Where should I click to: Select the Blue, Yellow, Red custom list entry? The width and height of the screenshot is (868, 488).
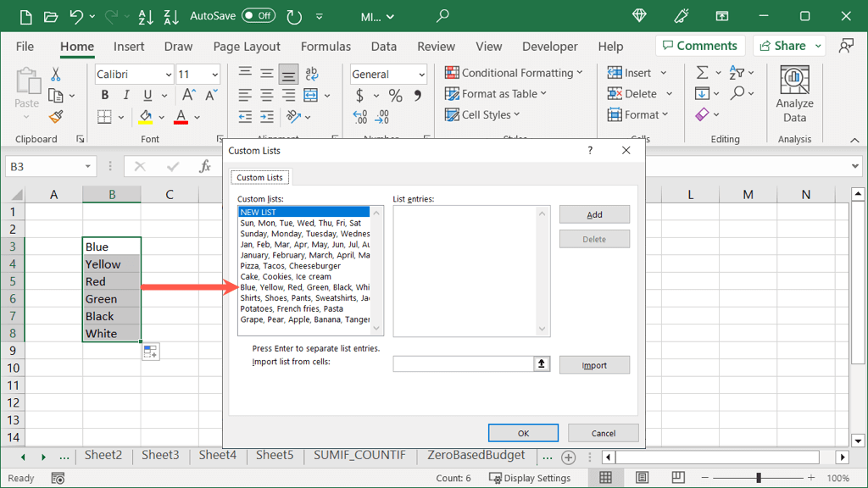pos(305,287)
